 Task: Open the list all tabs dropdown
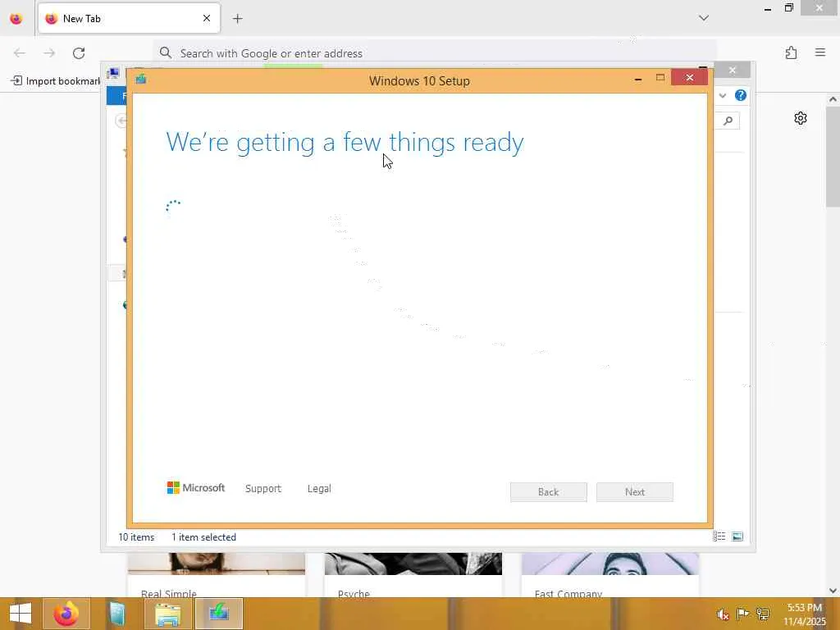[704, 18]
